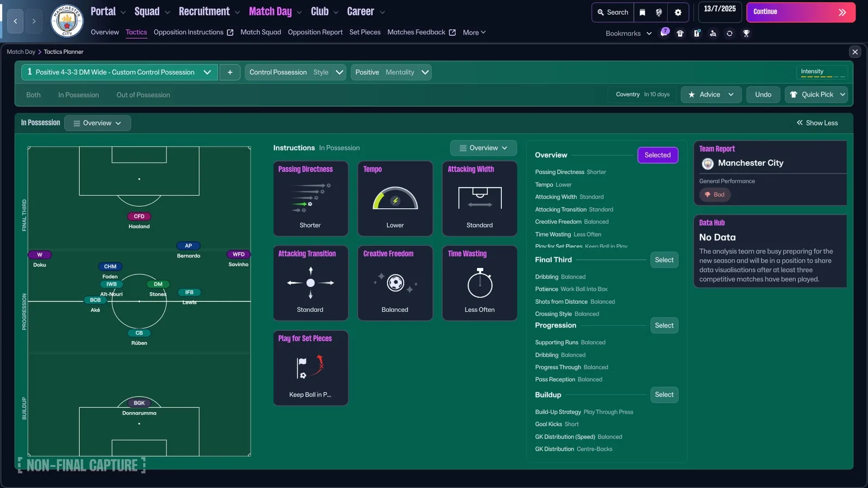868x488 pixels.
Task: Open the Tempo gauge card
Action: 395,198
